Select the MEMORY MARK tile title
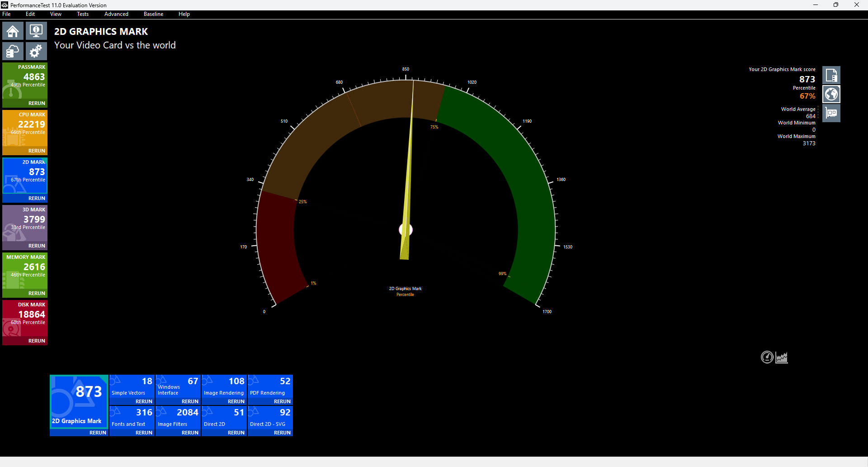 (x=26, y=257)
